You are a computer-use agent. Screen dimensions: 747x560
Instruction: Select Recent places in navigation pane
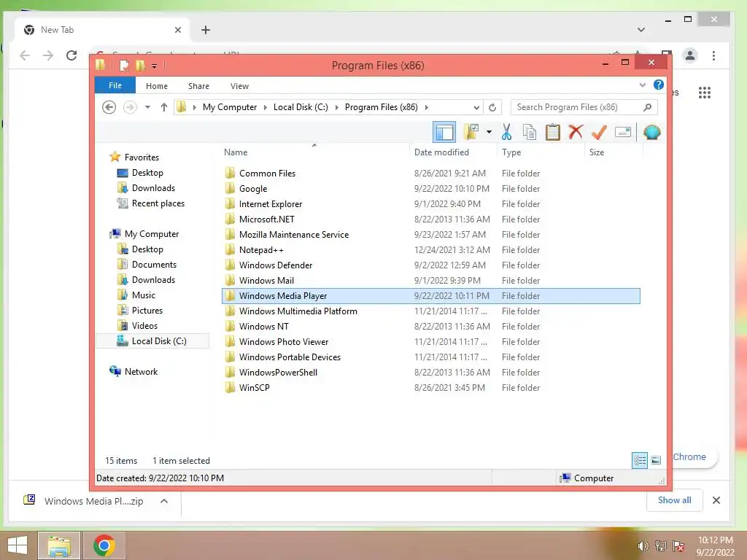click(158, 203)
